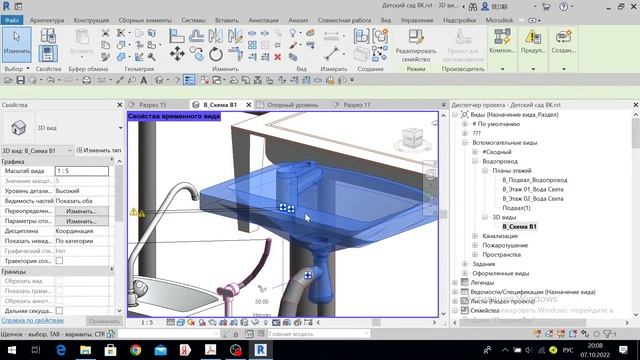Screen dimensions: 640x360
Task: Click the Join geometry tool in Геометрия panel
Action: click(x=121, y=57)
